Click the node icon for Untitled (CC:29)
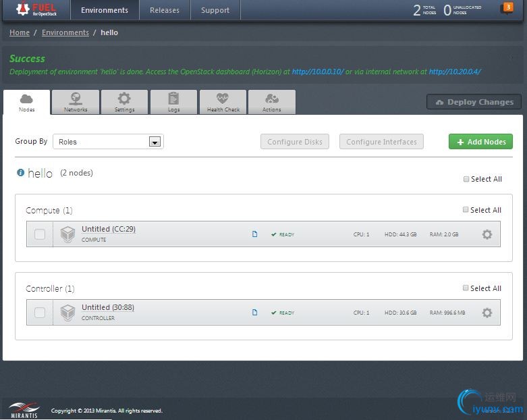527x420 pixels. click(67, 234)
